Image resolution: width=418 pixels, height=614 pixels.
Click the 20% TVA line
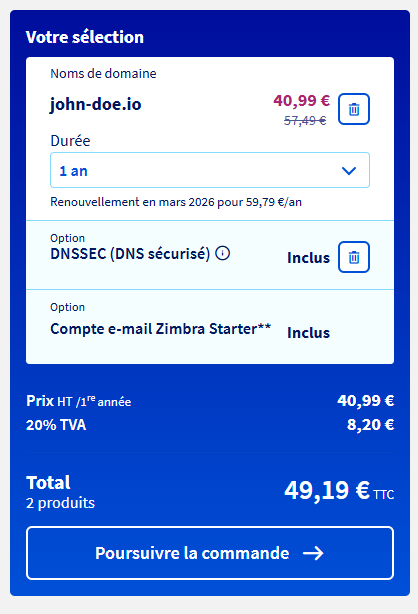210,425
